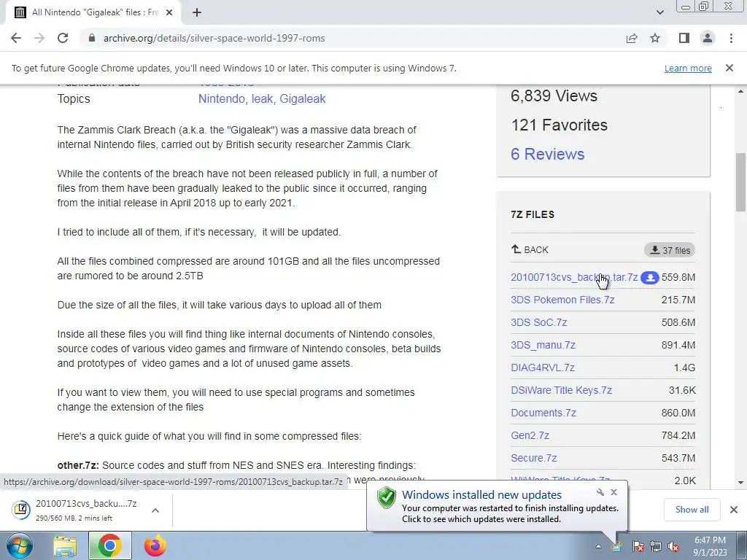Screen dimensions: 747x560
Task: Open the Learn more link
Action: (x=688, y=68)
